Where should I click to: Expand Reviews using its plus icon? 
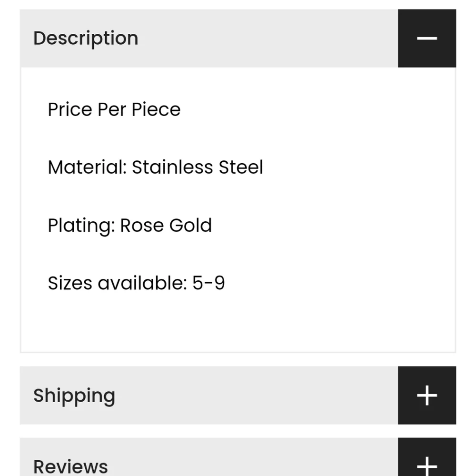point(426,464)
